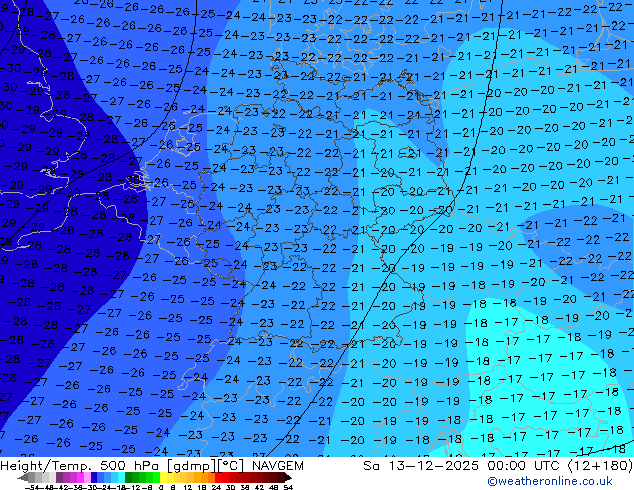The height and width of the screenshot is (490, 634).
Task: Click the bright red legend swatch above 24
Action: (x=218, y=478)
